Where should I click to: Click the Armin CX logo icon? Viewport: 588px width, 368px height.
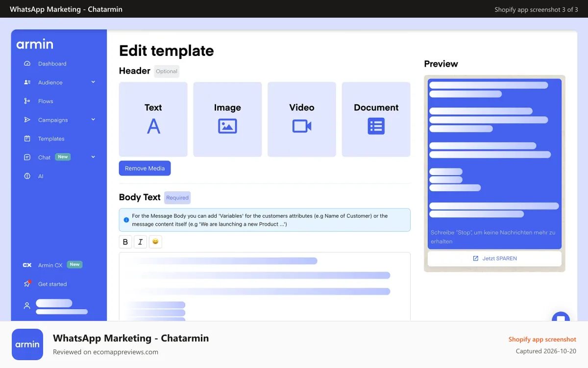(x=27, y=265)
